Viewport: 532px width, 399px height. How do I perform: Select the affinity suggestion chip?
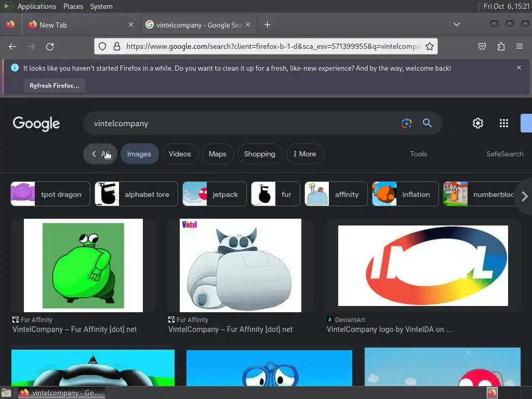pos(336,194)
